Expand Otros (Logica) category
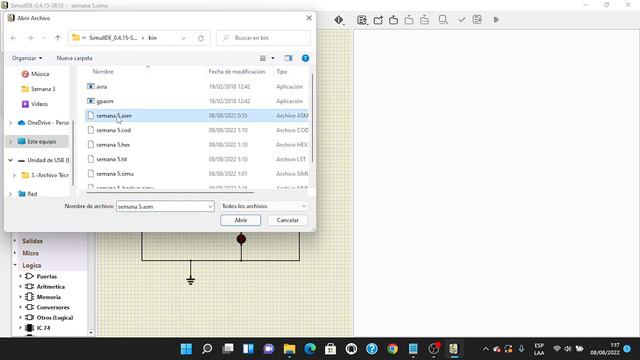Screen dimensions: 640x360 tap(20, 317)
